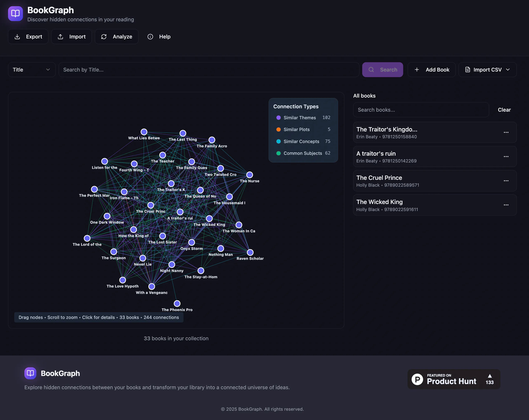Click the Export button
Image resolution: width=529 pixels, height=420 pixels.
click(x=28, y=37)
